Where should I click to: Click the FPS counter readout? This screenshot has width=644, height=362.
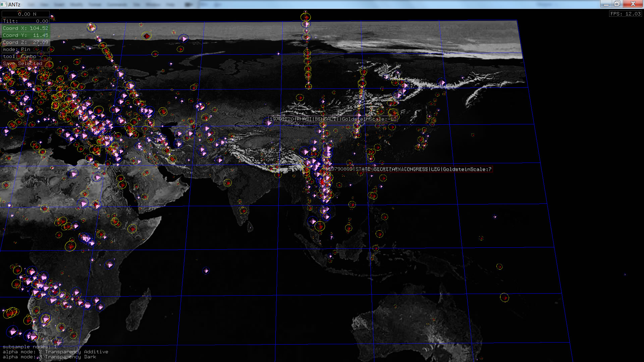tap(625, 14)
